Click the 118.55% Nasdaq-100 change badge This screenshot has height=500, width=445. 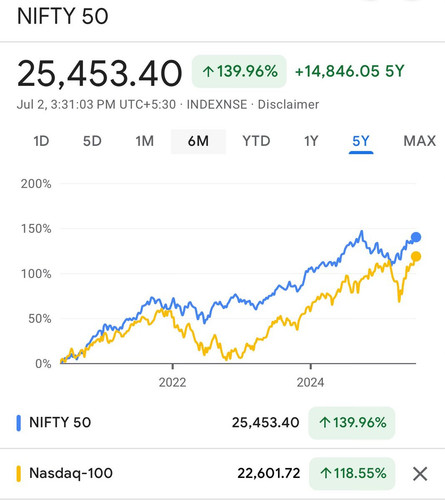[x=352, y=474]
